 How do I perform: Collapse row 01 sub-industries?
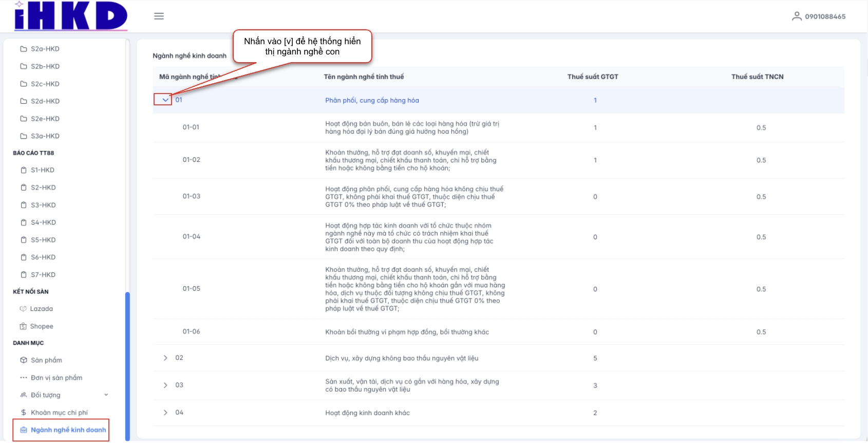[x=165, y=100]
